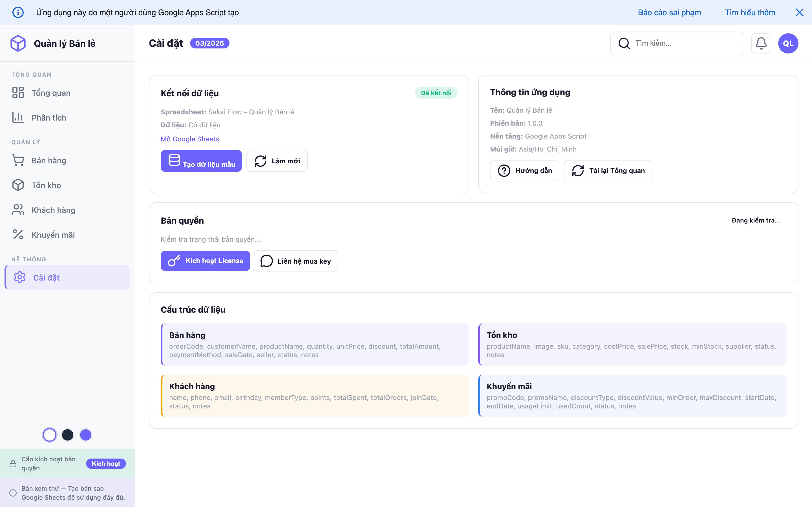This screenshot has width=812, height=507.
Task: Go to Phân tích page
Action: (x=49, y=118)
